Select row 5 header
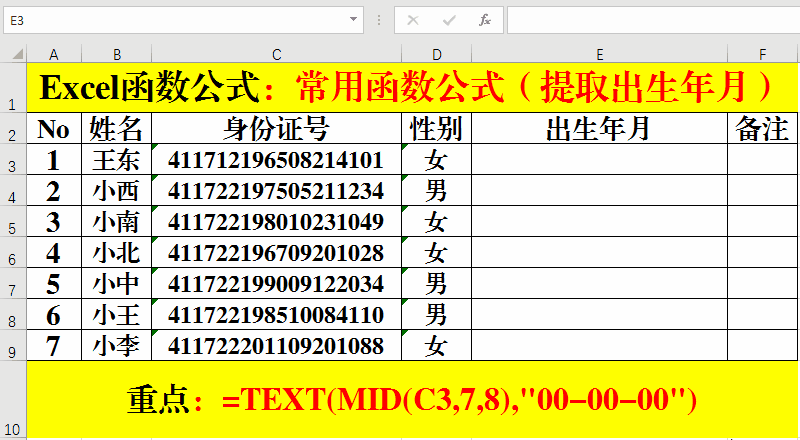800x440 pixels. click(x=13, y=221)
